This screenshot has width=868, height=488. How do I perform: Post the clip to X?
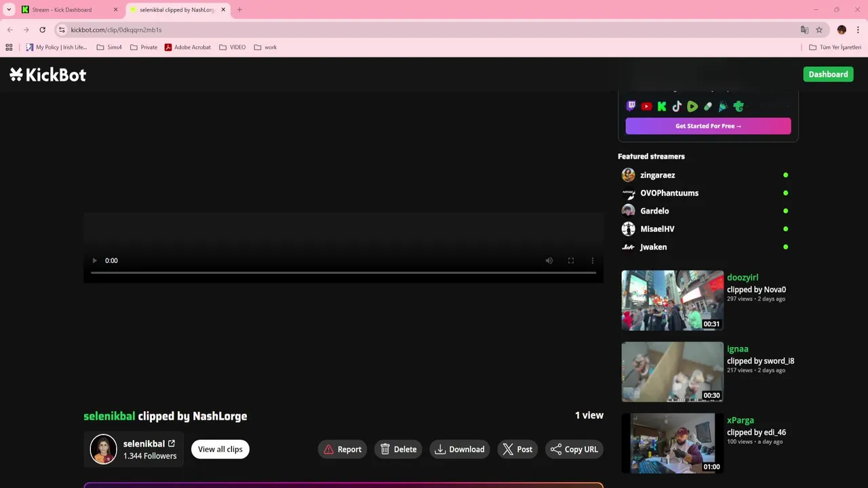click(x=517, y=449)
